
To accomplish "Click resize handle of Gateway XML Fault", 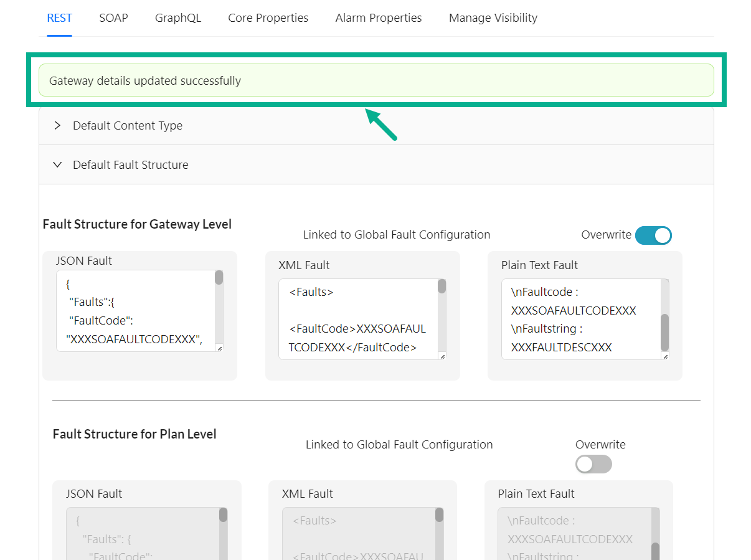I will tap(442, 356).
